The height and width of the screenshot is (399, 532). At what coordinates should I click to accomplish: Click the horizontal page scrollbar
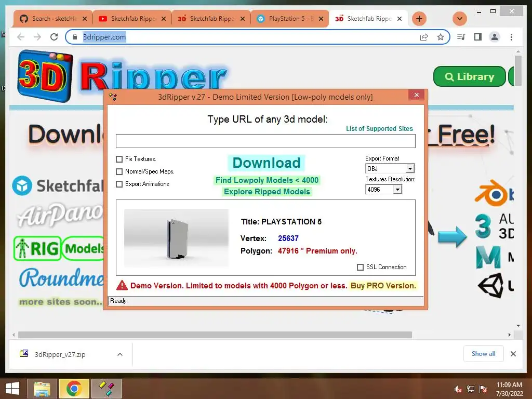pyautogui.click(x=215, y=335)
